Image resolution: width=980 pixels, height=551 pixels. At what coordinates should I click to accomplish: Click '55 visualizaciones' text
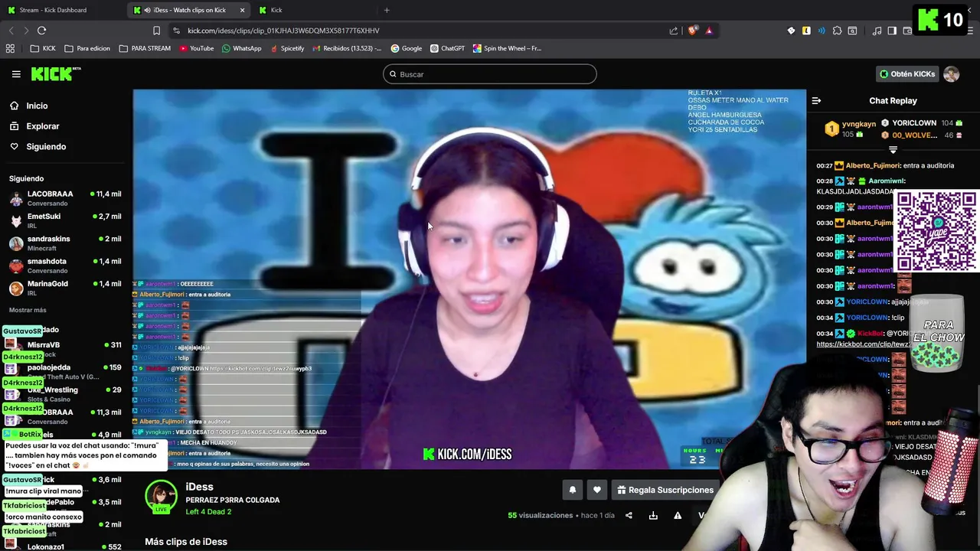tap(542, 516)
